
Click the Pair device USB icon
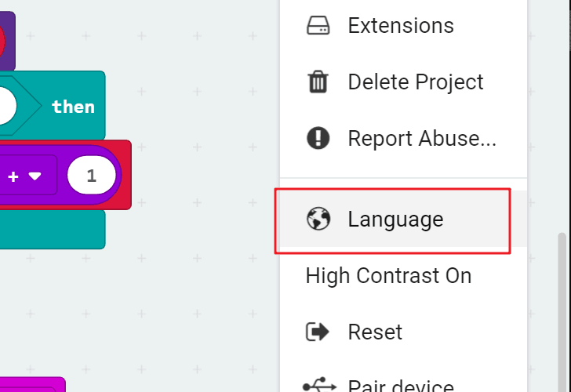pos(318,386)
